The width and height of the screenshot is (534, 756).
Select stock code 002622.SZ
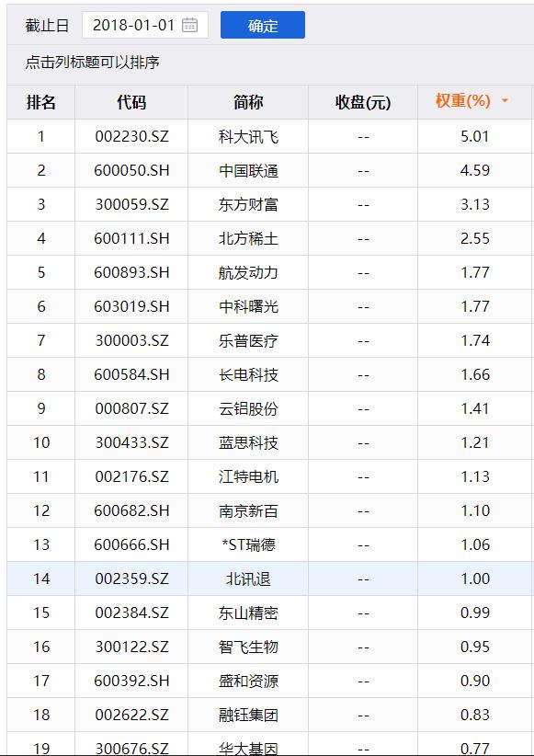131,714
